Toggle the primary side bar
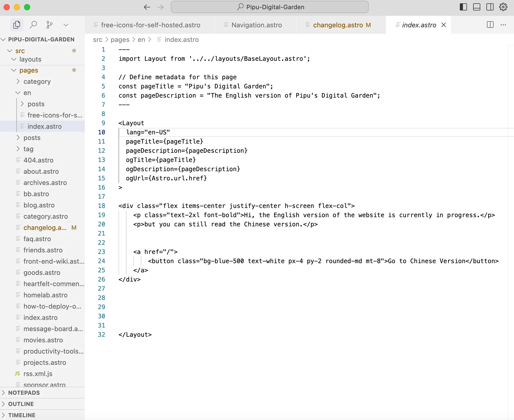 point(463,7)
